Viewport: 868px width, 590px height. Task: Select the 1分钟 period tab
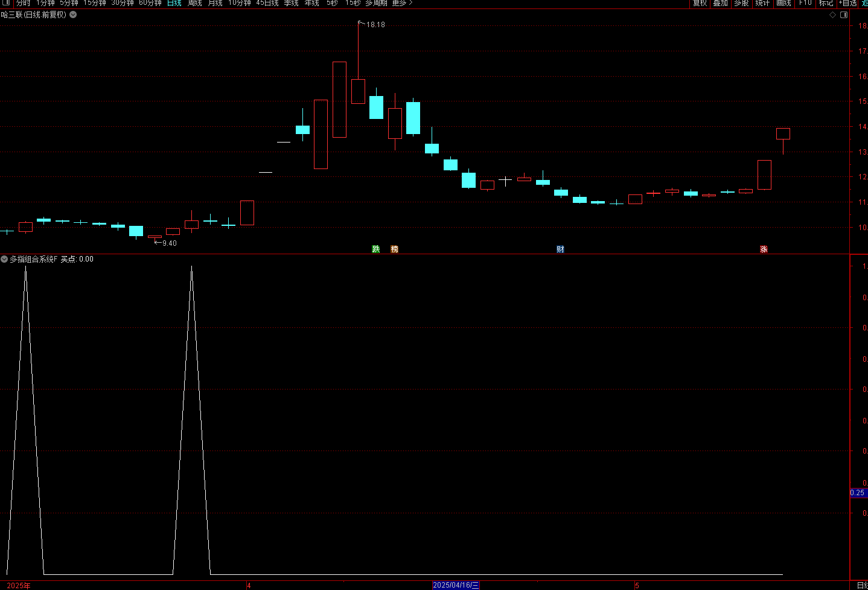point(45,3)
